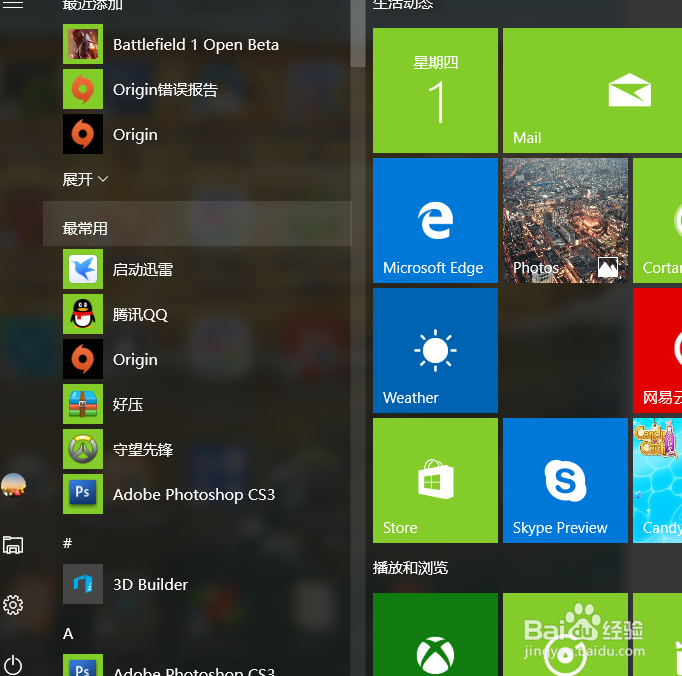This screenshot has width=682, height=676.
Task: Open the Weather tile
Action: (x=435, y=351)
